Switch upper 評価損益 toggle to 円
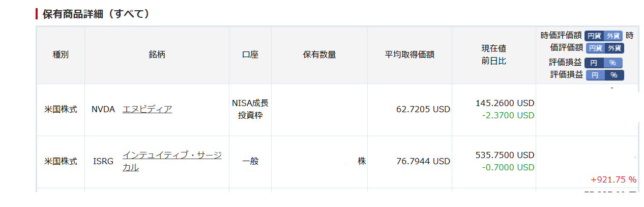644x207 pixels. [594, 63]
